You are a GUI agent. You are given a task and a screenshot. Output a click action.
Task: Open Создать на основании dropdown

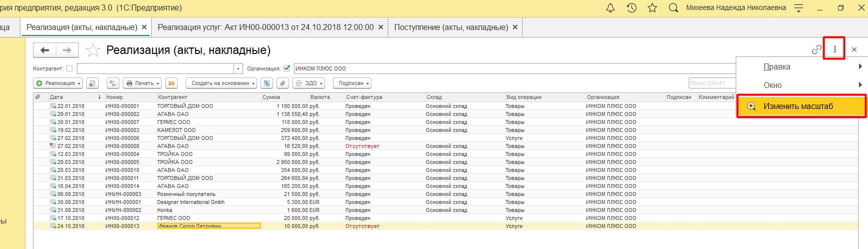click(221, 83)
